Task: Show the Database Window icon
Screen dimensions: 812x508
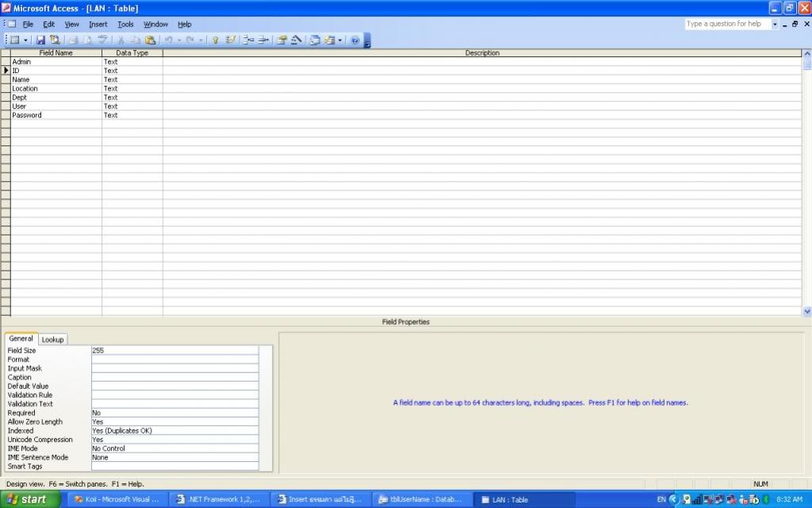Action: click(314, 40)
